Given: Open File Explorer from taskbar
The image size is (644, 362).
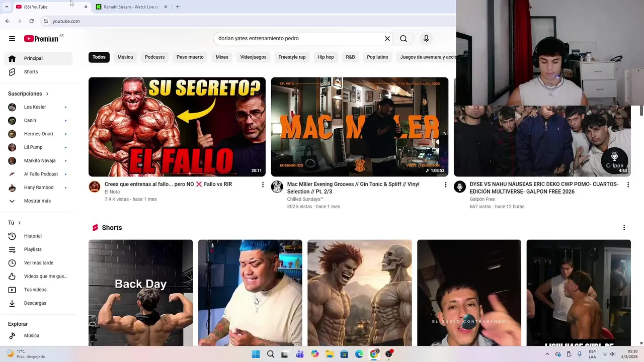Looking at the screenshot, I should pos(330,354).
